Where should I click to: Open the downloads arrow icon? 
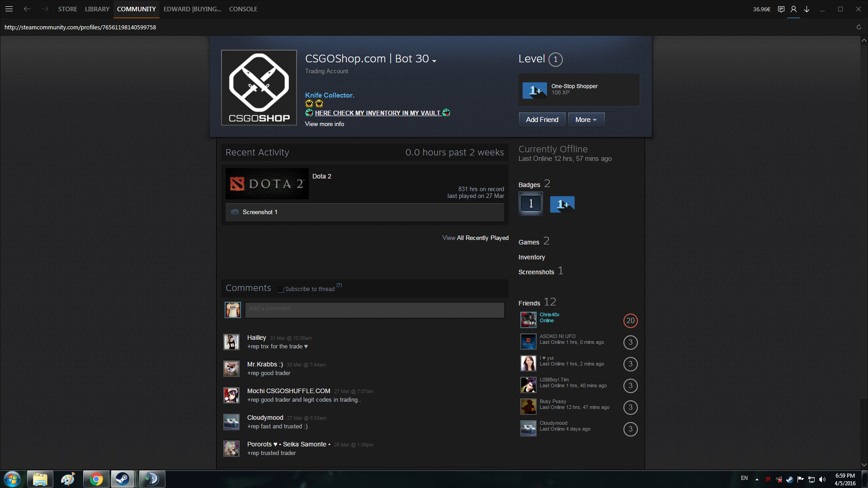point(807,9)
